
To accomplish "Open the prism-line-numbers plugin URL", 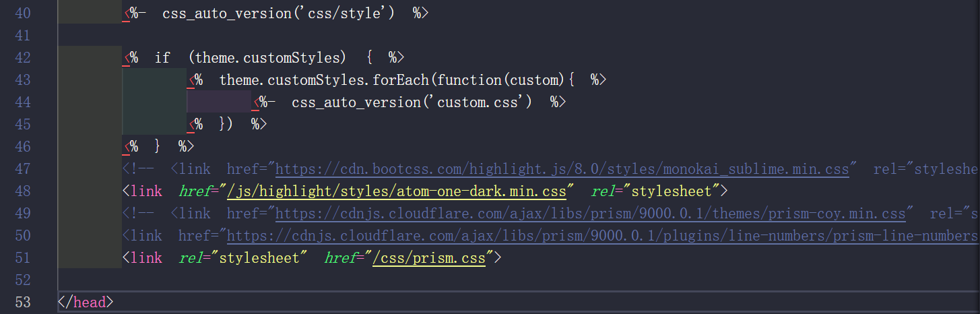I will click(x=603, y=236).
